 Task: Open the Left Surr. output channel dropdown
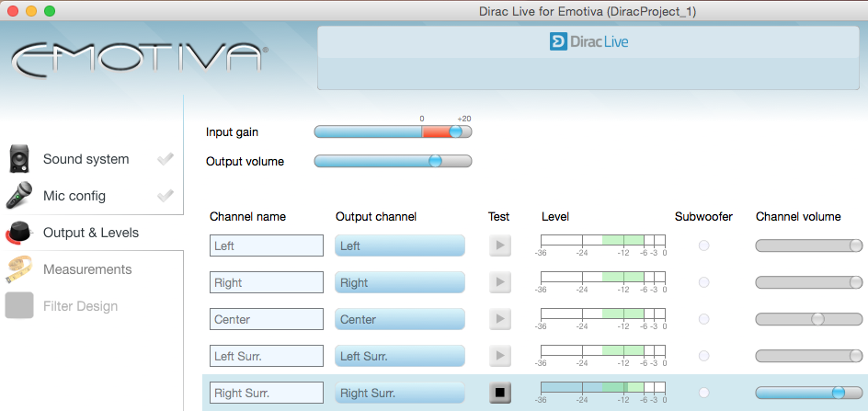coord(400,356)
